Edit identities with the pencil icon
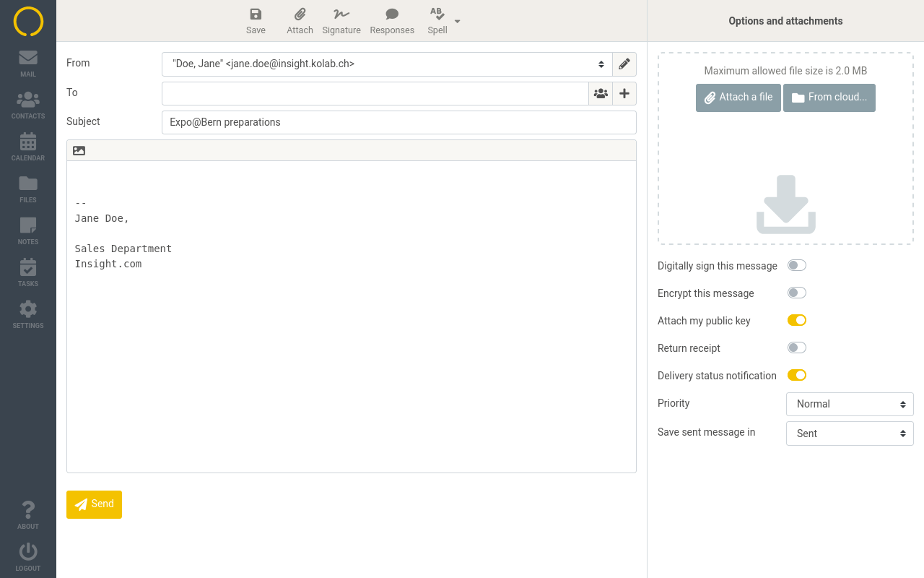924x578 pixels. tap(624, 64)
